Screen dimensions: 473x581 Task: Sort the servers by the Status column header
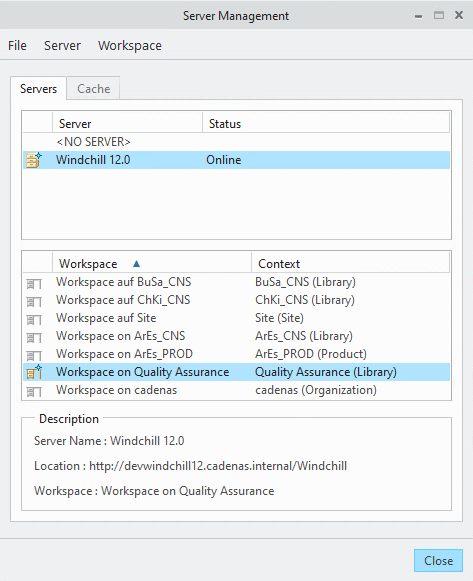point(326,123)
